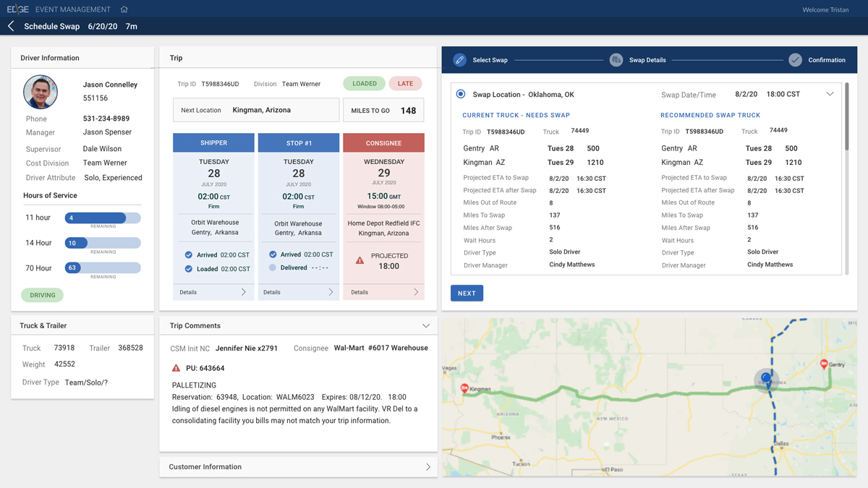Open the Stop #1 column header

click(298, 142)
